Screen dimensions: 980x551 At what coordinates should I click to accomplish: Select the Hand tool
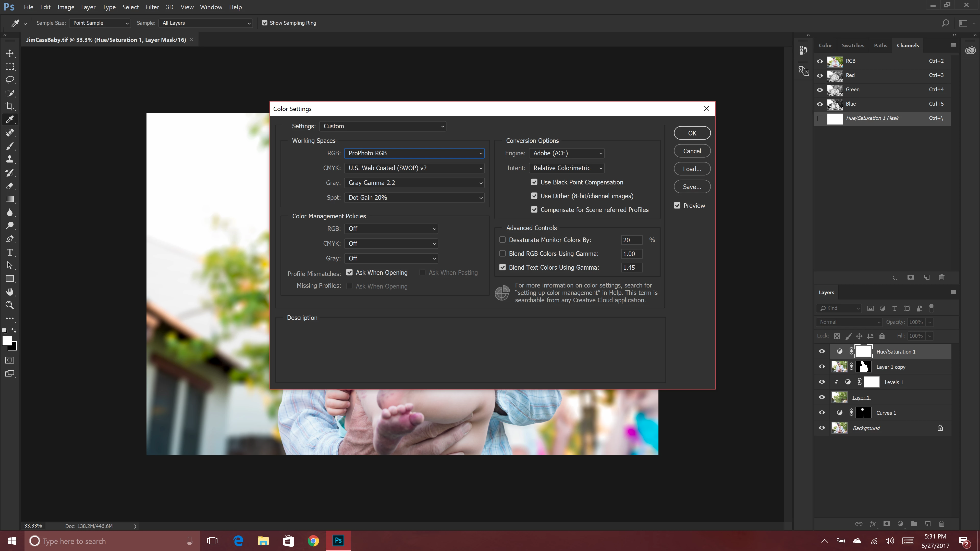click(x=10, y=292)
